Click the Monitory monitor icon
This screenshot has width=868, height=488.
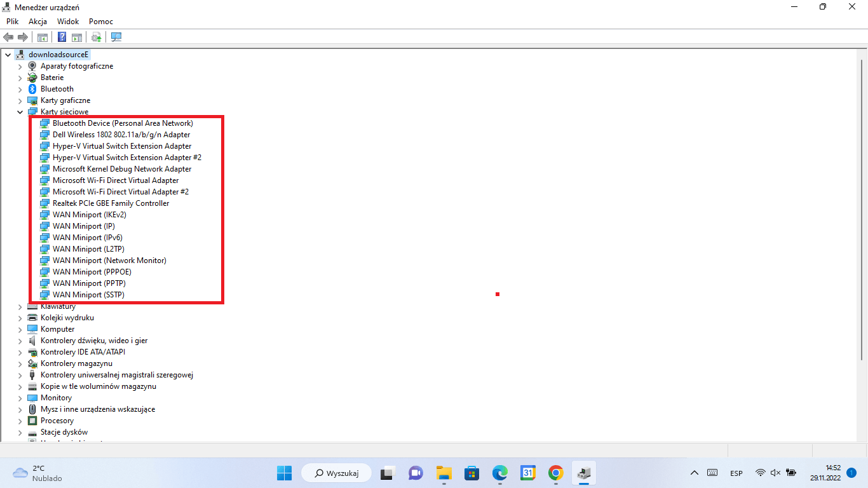point(33,398)
